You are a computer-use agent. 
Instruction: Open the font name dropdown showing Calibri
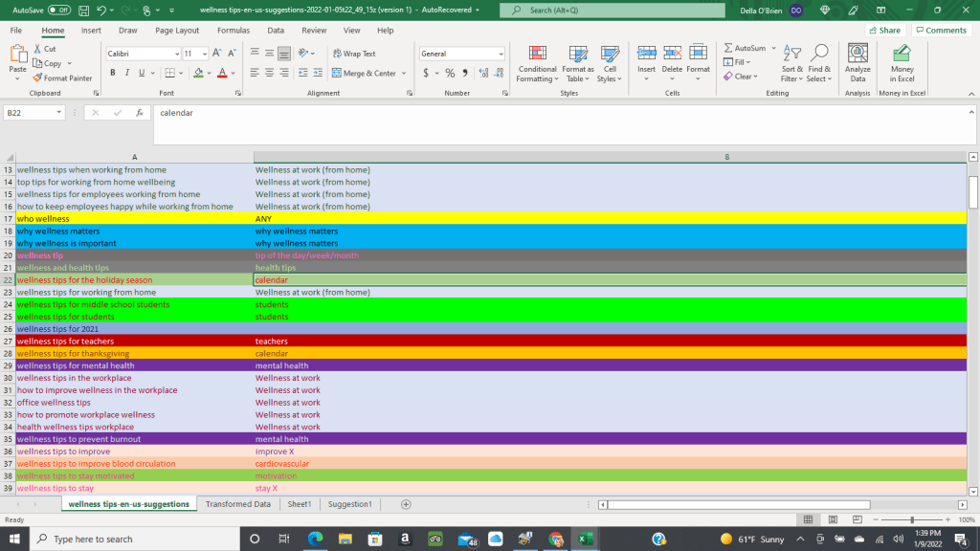[x=142, y=54]
